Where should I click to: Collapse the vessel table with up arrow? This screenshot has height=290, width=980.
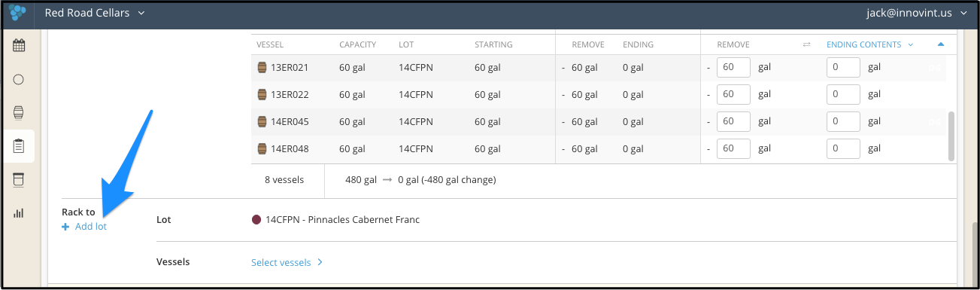(x=940, y=44)
